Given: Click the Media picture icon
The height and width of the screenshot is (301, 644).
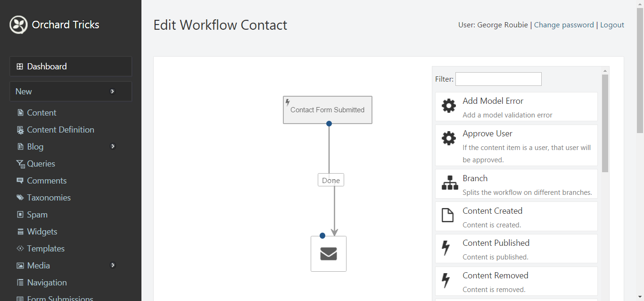Looking at the screenshot, I should [20, 266].
